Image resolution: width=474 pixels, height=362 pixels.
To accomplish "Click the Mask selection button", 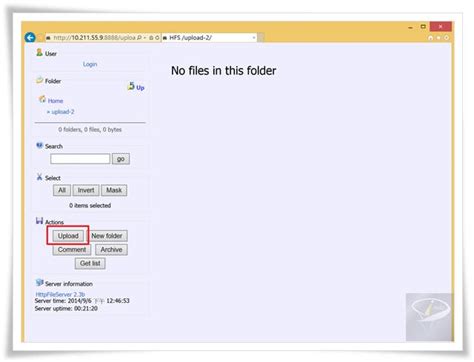I will point(114,190).
